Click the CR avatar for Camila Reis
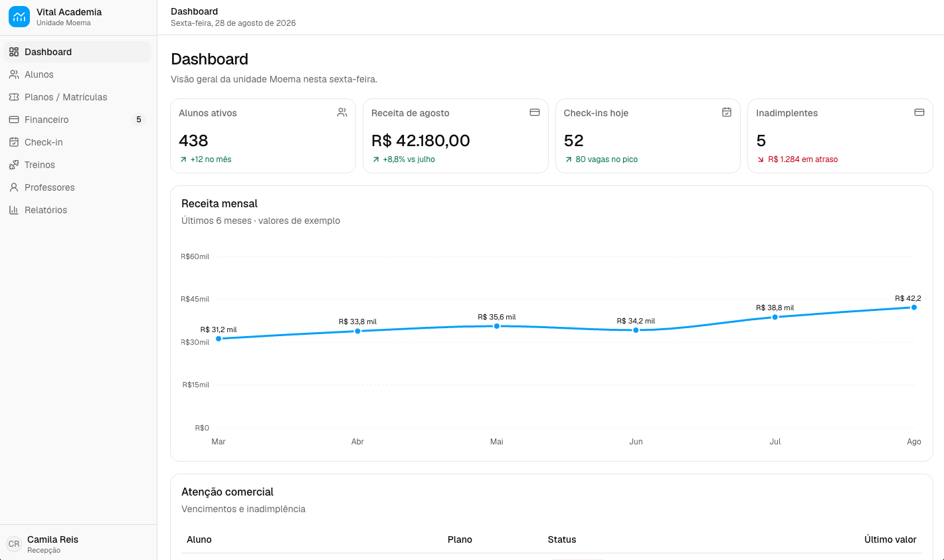Screen dimensions: 944x560 [14, 544]
